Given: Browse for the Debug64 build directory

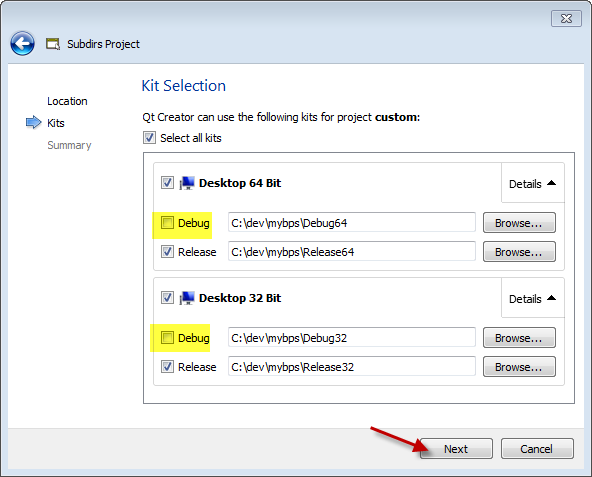Looking at the screenshot, I should pyautogui.click(x=519, y=223).
